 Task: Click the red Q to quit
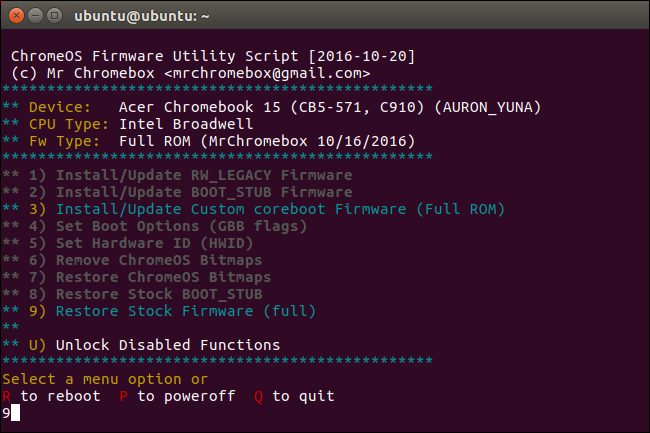[x=258, y=396]
